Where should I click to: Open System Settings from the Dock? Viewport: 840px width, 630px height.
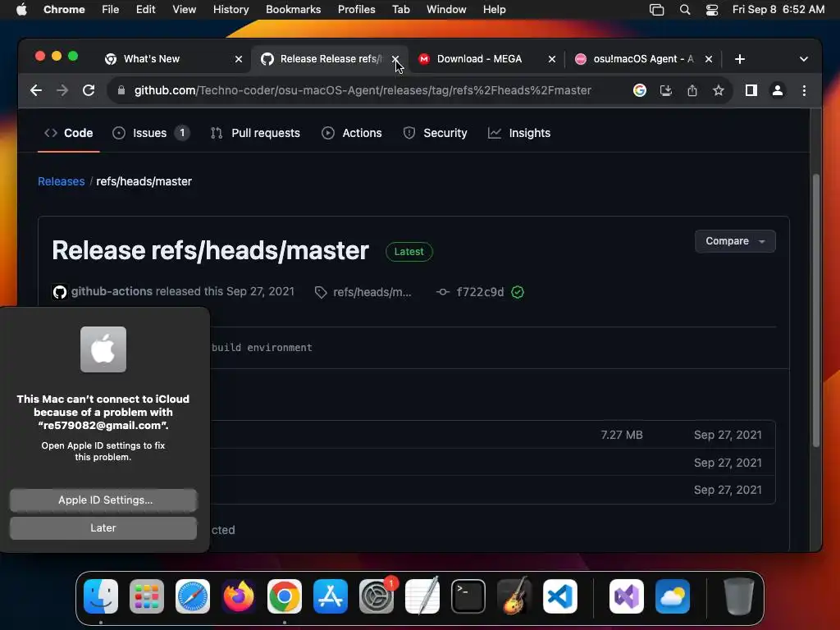377,596
